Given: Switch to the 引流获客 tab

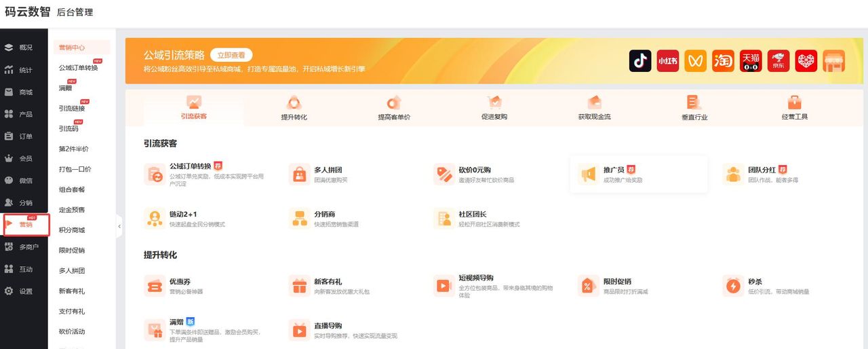Looking at the screenshot, I should pos(194,109).
